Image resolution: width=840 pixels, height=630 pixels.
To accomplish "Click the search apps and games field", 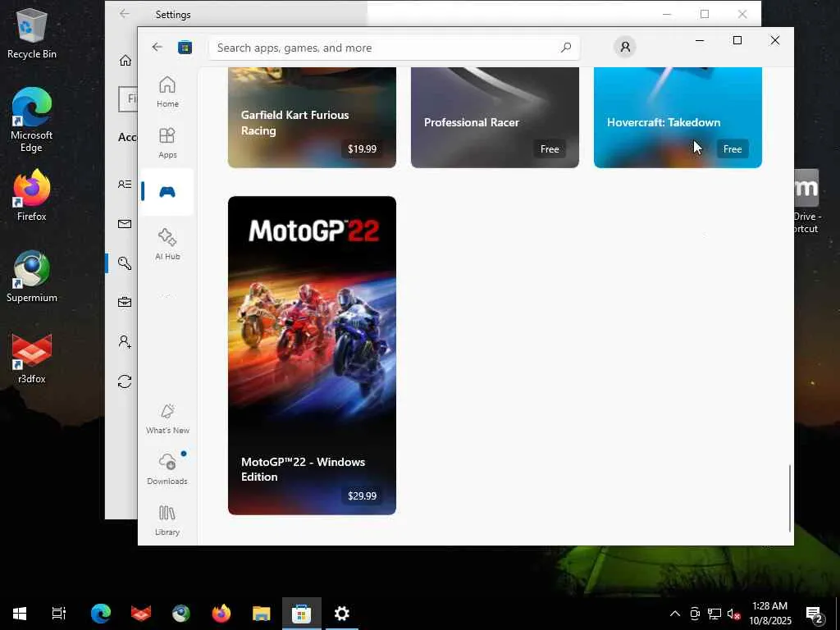I will tap(377, 48).
